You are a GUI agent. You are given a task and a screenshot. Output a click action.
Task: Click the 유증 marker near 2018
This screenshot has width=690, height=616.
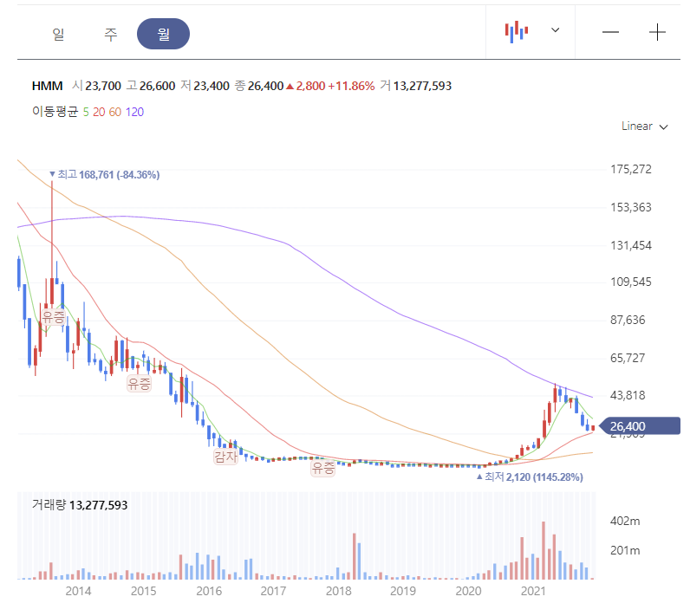(x=323, y=467)
